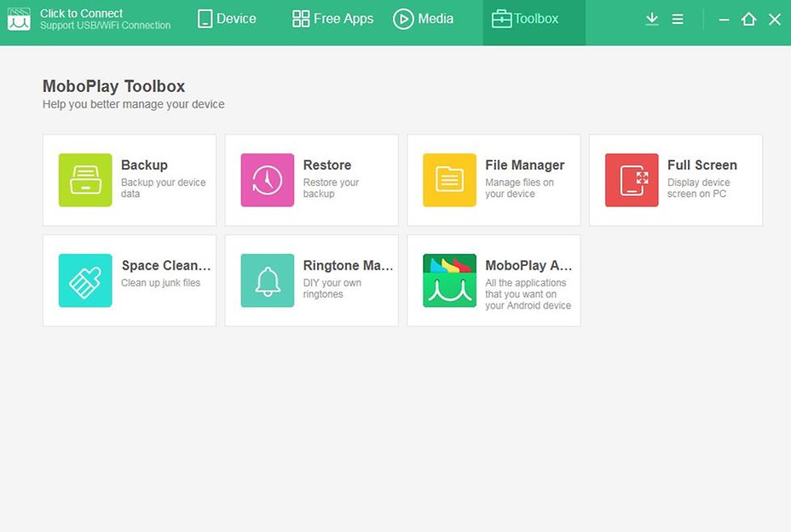
Task: Click the cyan Space Cleaner brush icon
Action: pyautogui.click(x=85, y=280)
